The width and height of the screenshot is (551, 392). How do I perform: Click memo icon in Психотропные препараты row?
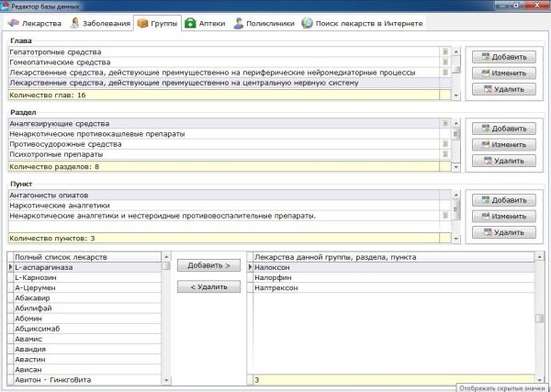tap(445, 154)
